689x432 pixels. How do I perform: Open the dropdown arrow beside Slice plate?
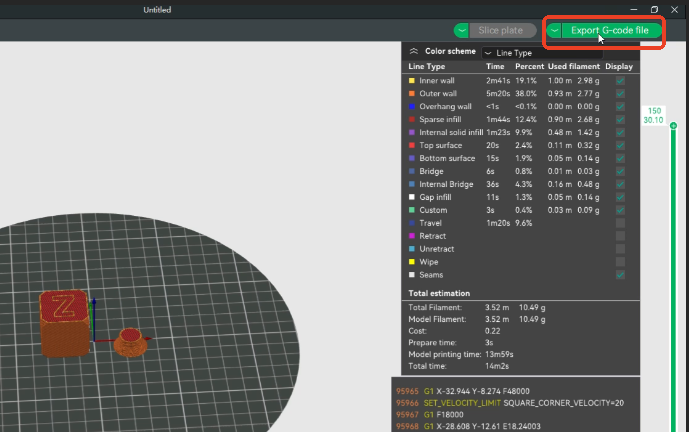461,30
